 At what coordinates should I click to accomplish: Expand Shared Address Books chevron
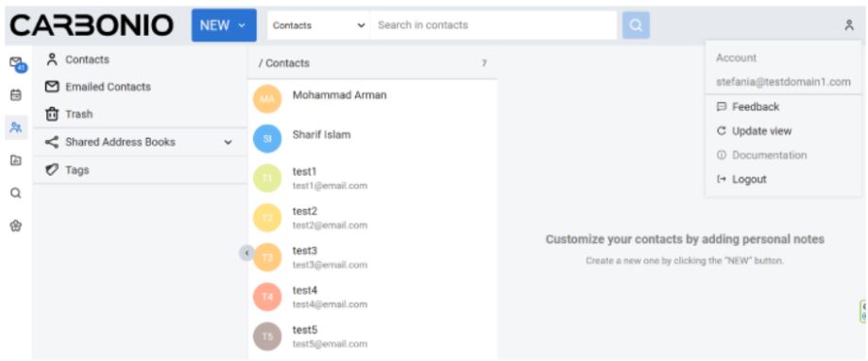pos(228,143)
